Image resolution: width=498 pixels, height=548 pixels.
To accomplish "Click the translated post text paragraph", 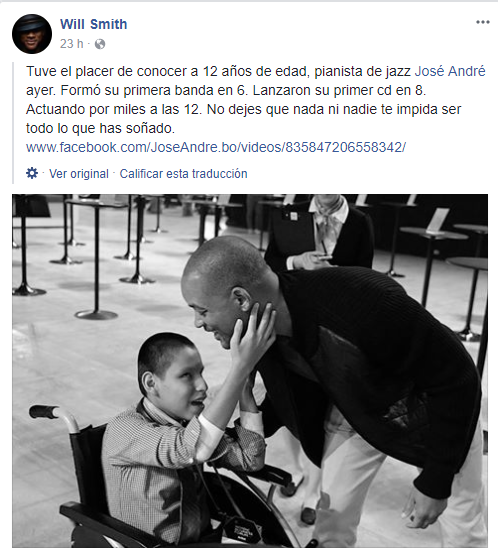I will coord(255,100).
